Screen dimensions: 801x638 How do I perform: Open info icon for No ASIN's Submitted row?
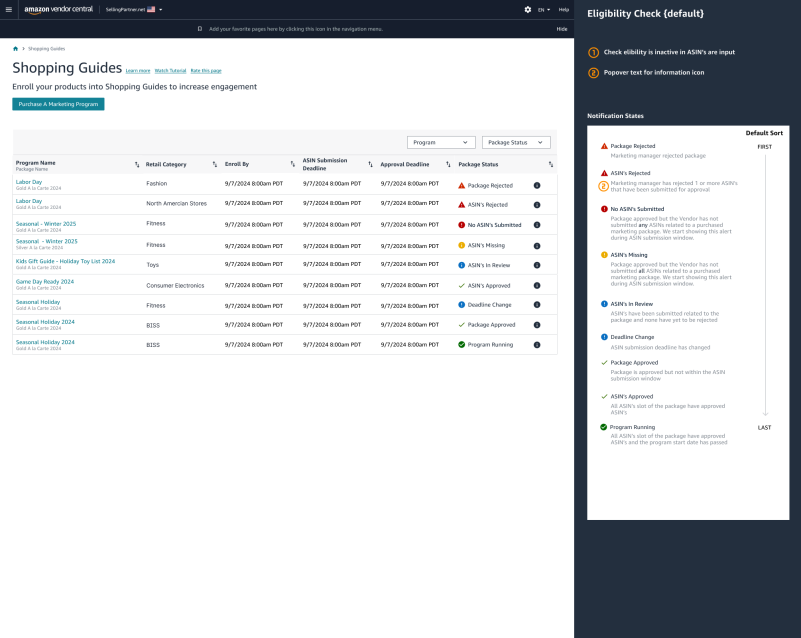[x=537, y=225]
